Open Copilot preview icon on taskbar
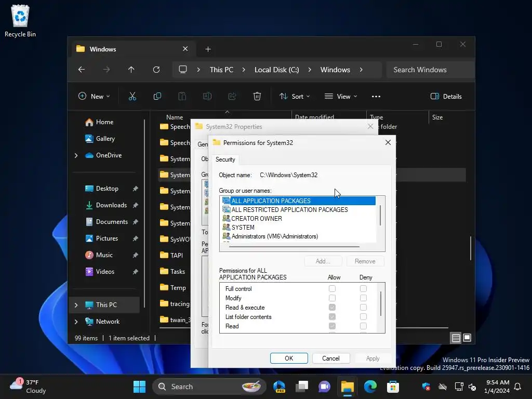This screenshot has width=532, height=399. (279, 387)
